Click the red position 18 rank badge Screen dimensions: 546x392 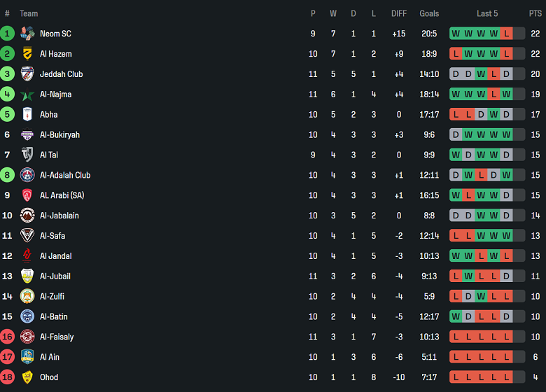pos(7,377)
